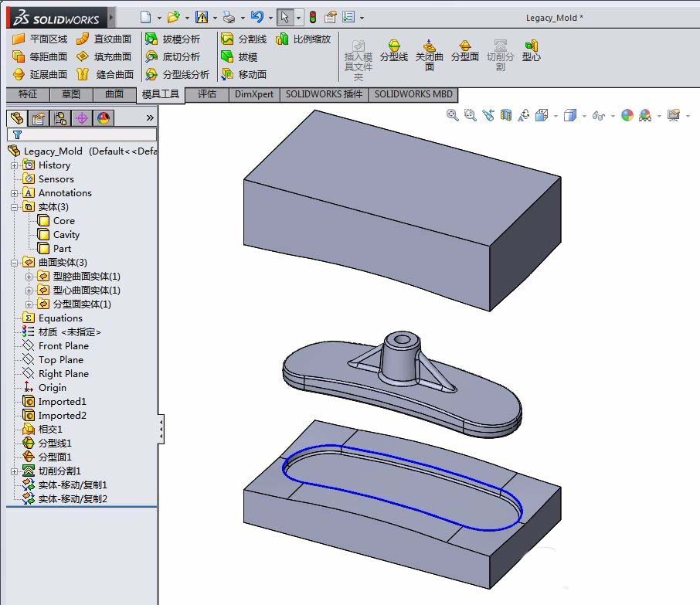Click the Zoom to Fit magnifier icon
Image resolution: width=700 pixels, height=605 pixels.
click(453, 115)
